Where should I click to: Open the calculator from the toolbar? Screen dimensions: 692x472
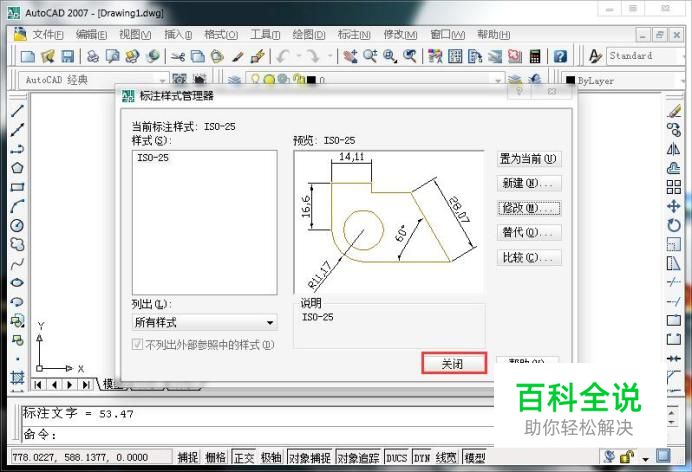(x=535, y=56)
